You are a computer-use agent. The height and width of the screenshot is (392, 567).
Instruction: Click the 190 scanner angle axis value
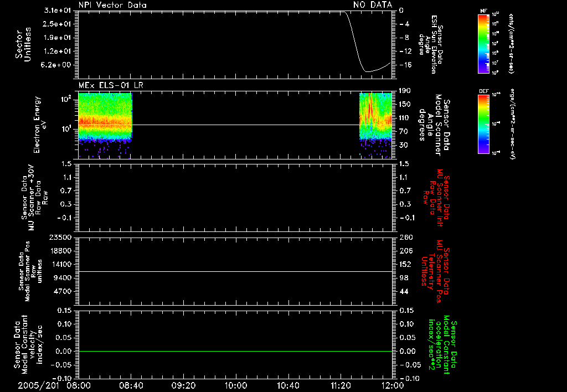click(x=405, y=91)
